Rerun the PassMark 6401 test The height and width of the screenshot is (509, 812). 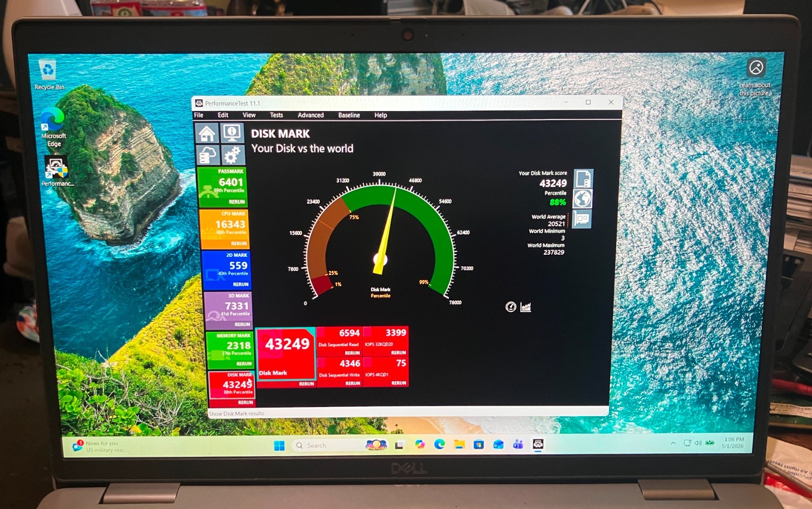click(x=236, y=202)
